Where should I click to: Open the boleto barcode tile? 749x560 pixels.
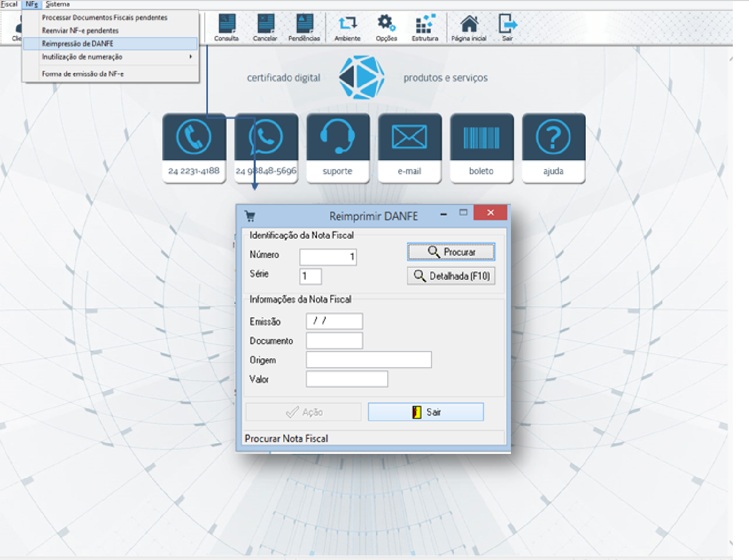click(481, 148)
